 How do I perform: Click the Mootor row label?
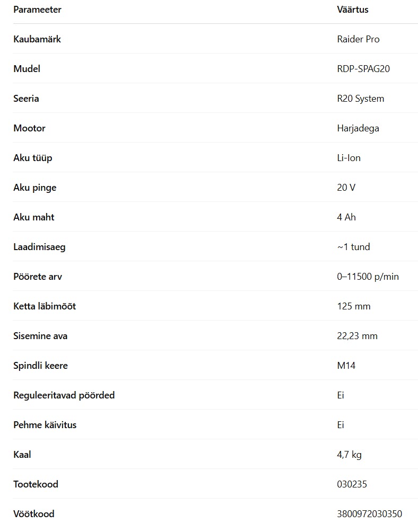(29, 128)
